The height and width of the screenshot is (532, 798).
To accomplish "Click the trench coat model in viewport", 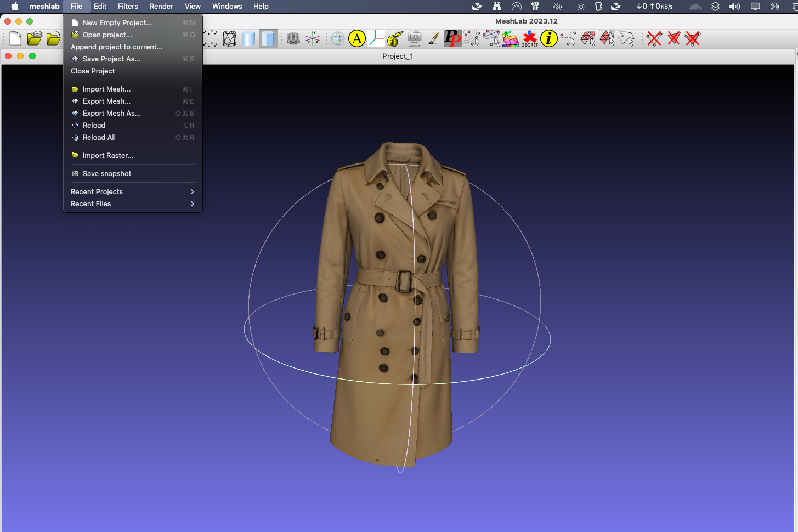I will [x=396, y=304].
